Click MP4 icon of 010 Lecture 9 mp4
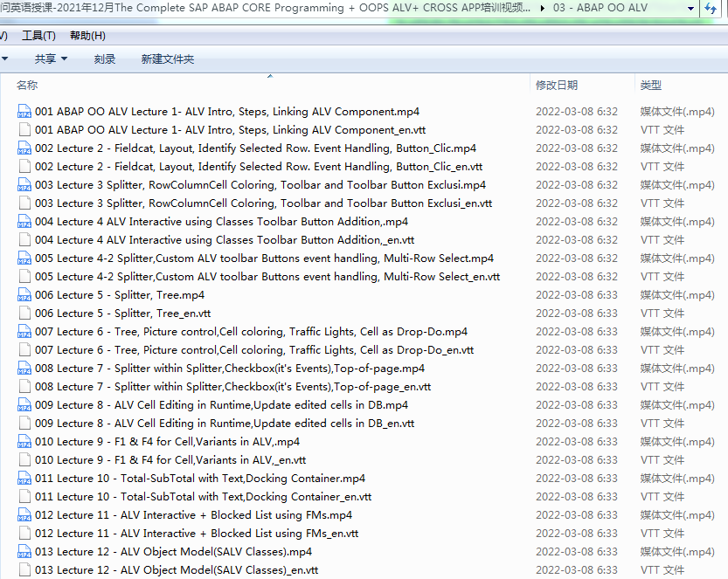This screenshot has height=579, width=728. point(24,441)
